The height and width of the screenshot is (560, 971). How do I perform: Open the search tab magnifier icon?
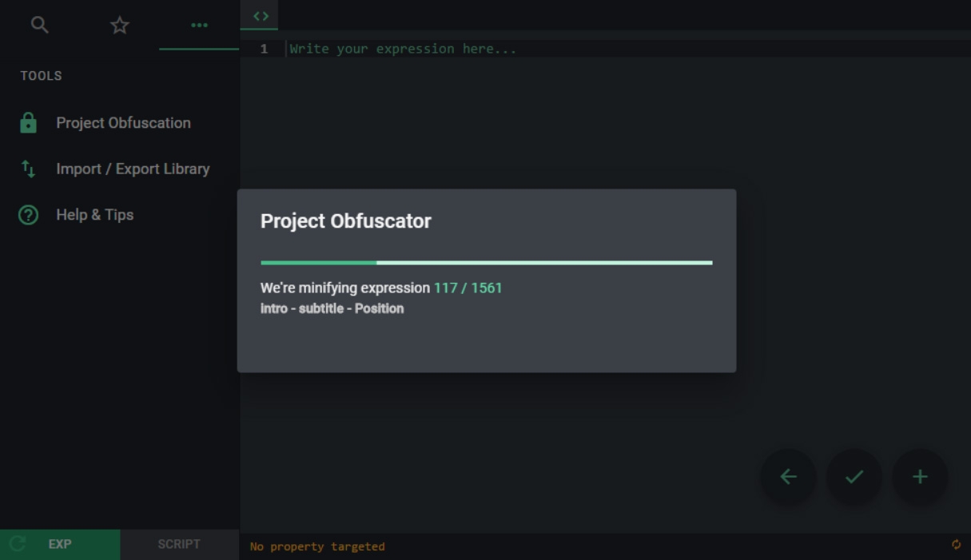tap(39, 26)
